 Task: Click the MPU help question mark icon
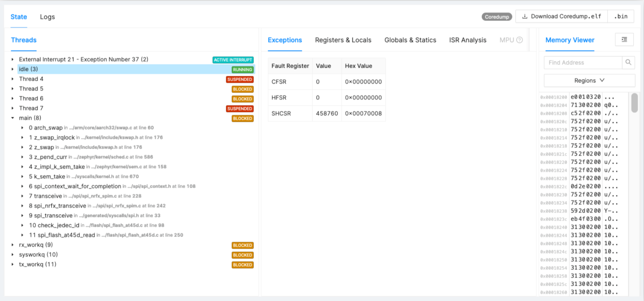(519, 40)
